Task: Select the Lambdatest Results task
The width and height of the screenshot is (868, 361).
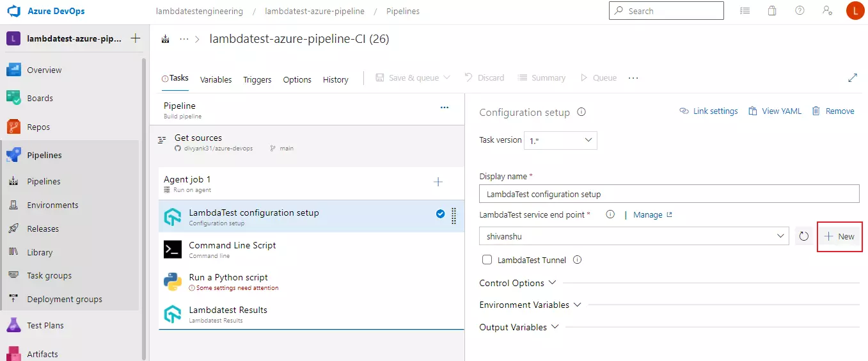Action: (x=312, y=314)
